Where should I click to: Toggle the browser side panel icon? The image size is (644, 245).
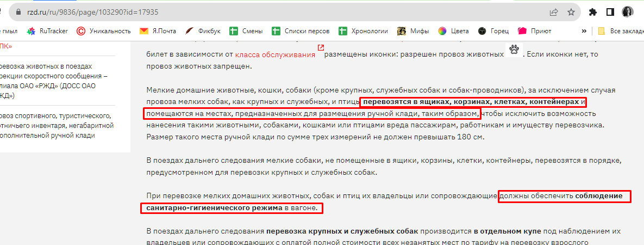point(610,13)
